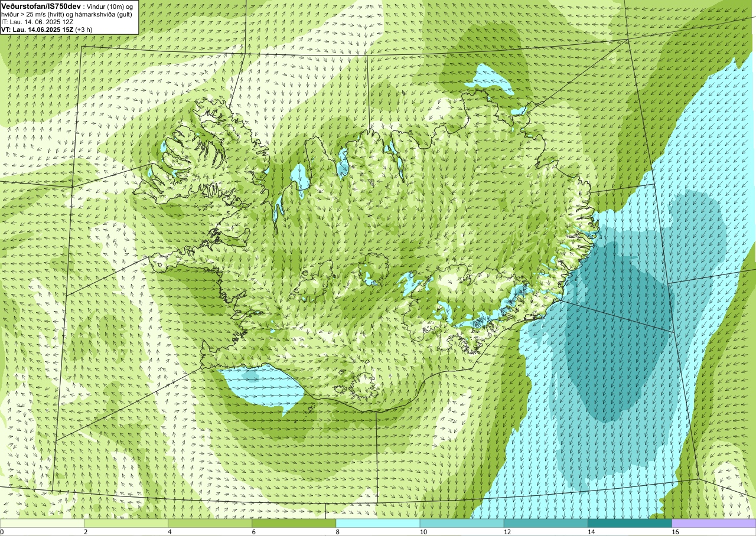Click the 'IT: Lau. 14. 06. 2025 12Z' line
The image size is (756, 536).
pyautogui.click(x=37, y=21)
